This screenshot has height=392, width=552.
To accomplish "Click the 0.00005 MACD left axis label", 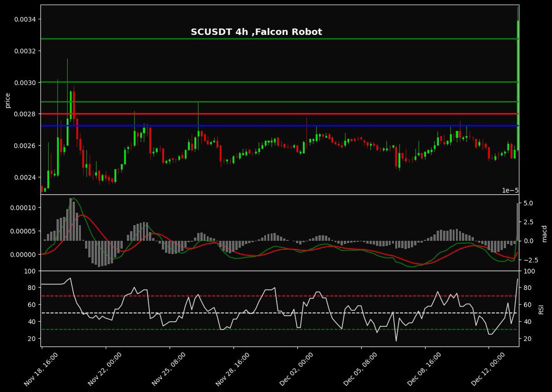I will point(24,231).
